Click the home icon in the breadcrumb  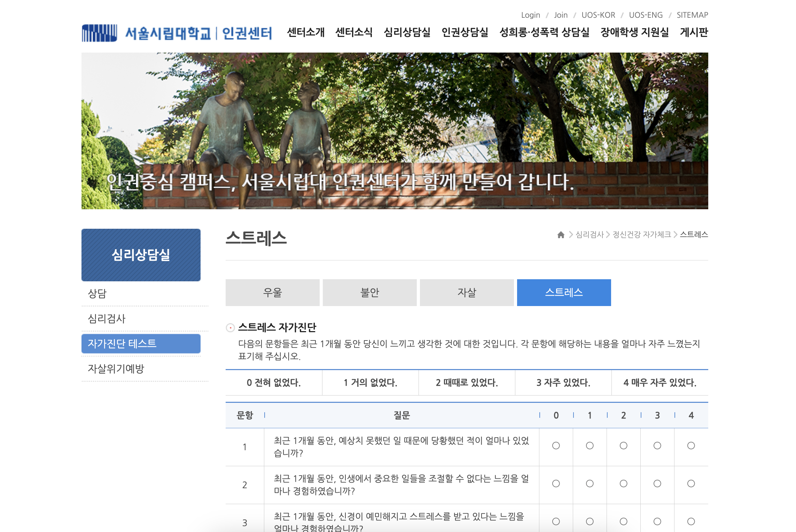point(561,235)
